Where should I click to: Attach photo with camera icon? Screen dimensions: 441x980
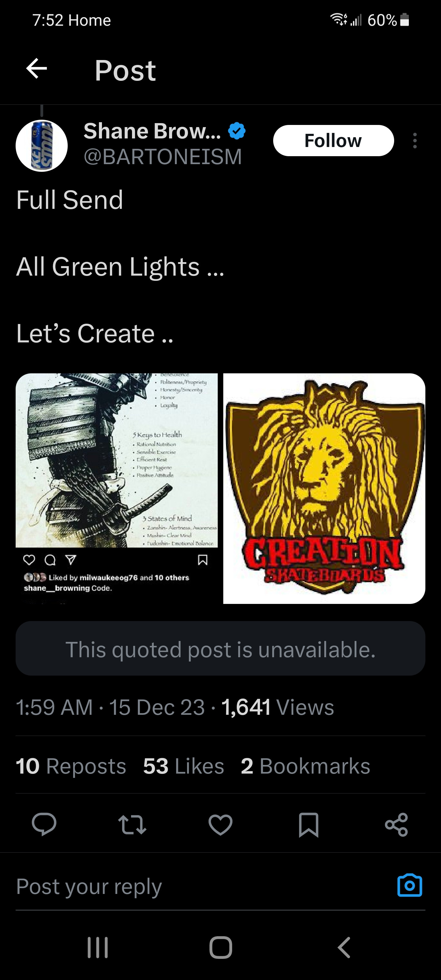(410, 885)
